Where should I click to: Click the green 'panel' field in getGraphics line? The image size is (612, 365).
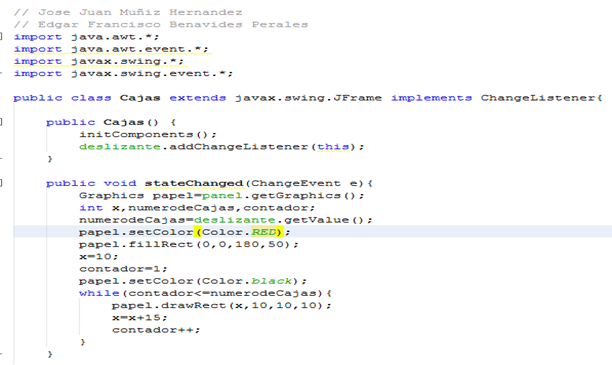(222, 196)
